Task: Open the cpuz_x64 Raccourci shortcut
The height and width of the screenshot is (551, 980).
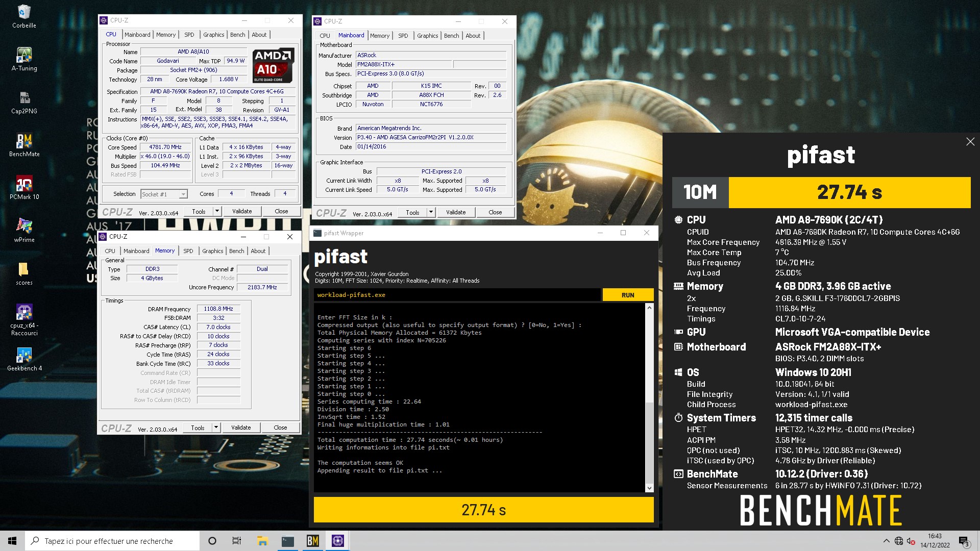Action: (24, 319)
